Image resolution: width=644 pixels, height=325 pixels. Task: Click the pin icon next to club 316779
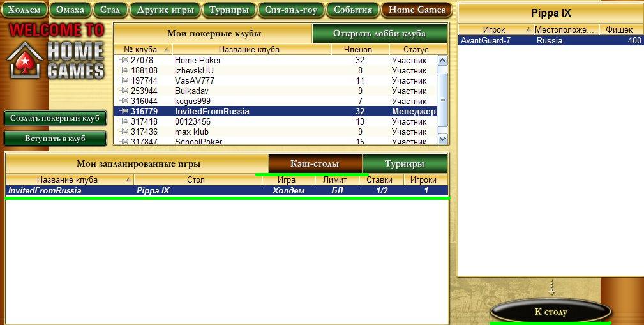coord(124,111)
